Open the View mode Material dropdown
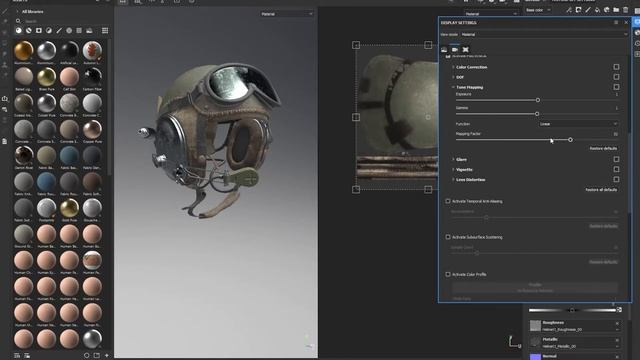The image size is (640, 360). [544, 34]
